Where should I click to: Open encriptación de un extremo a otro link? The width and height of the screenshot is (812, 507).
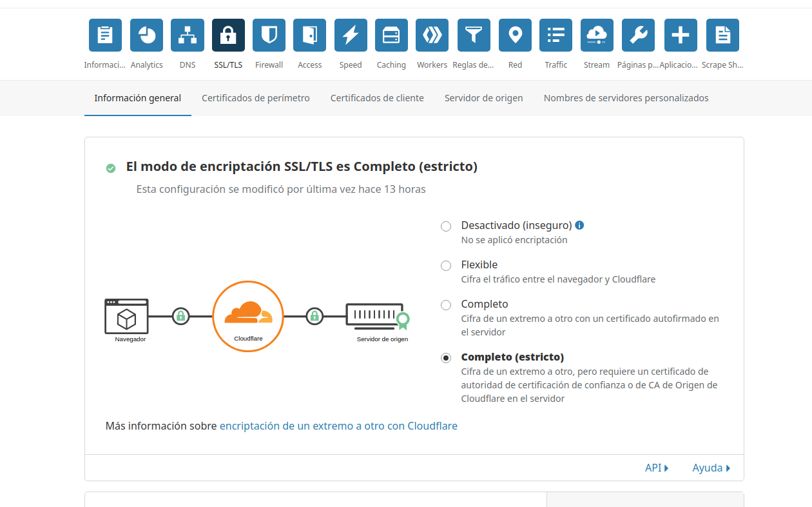[338, 426]
